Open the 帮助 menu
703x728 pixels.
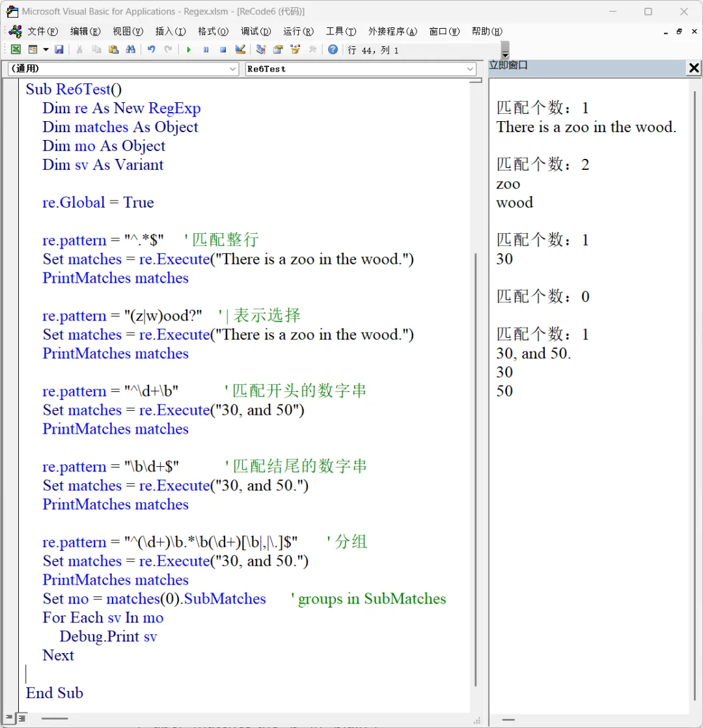487,31
